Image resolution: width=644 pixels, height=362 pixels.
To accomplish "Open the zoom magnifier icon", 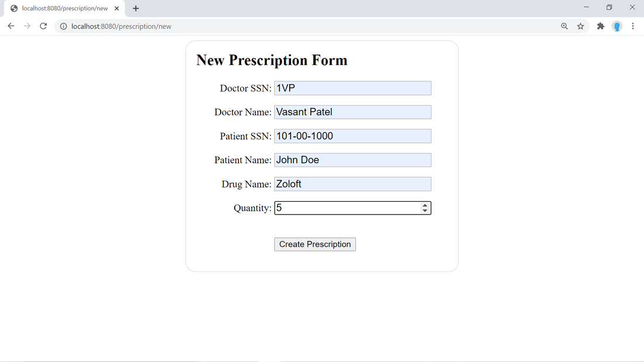I will 564,26.
